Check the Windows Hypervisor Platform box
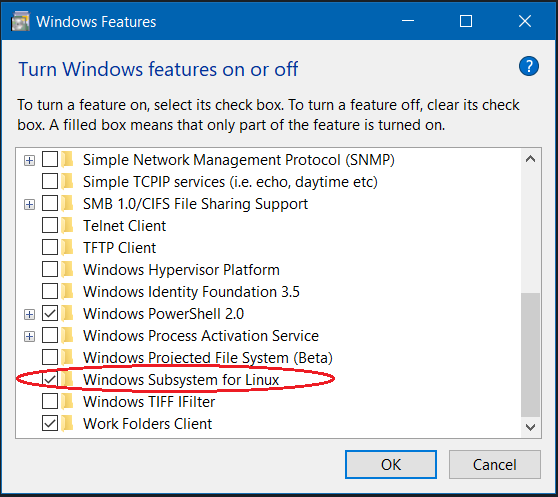The image size is (558, 497). (x=50, y=270)
